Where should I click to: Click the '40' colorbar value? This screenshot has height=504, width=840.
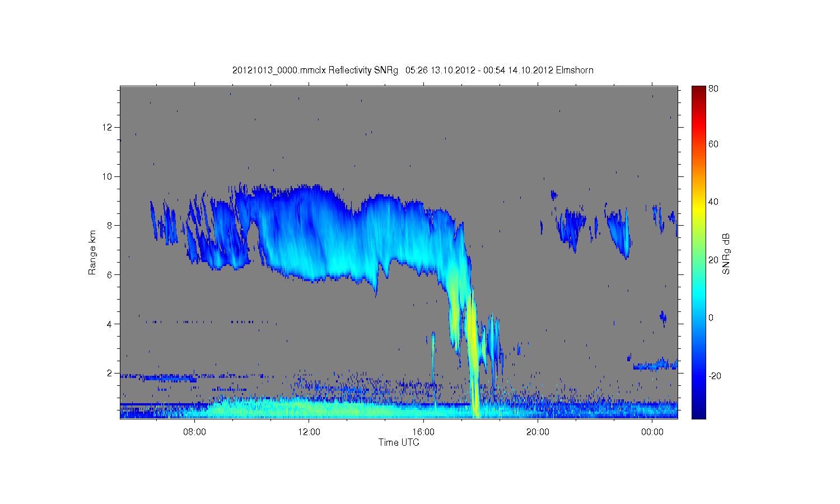pyautogui.click(x=713, y=202)
